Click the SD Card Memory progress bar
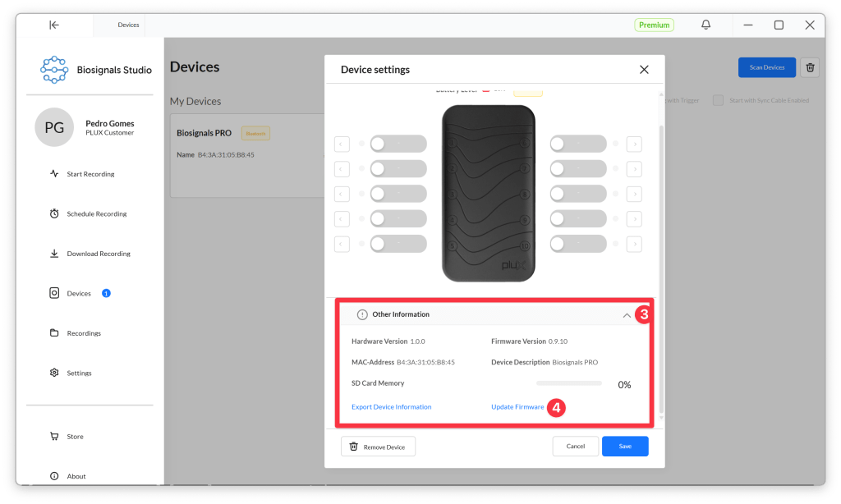The height and width of the screenshot is (504, 841). pyautogui.click(x=569, y=383)
